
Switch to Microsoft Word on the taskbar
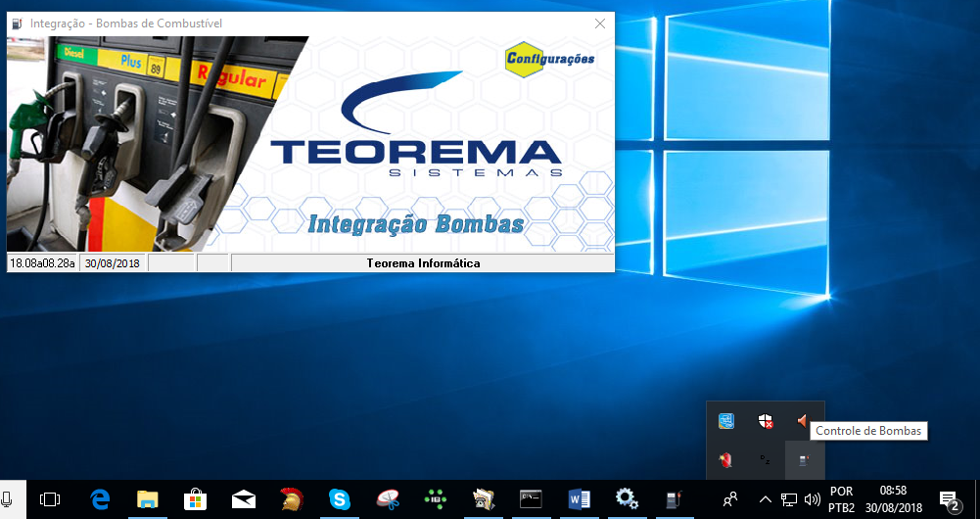pos(580,499)
